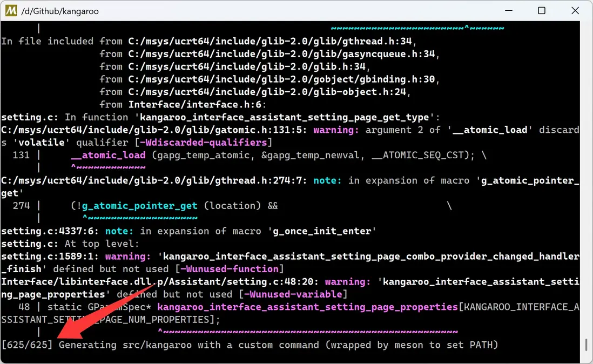Click '[-Wdiscarded-qualifiers]' warning flag
Image resolution: width=593 pixels, height=364 pixels.
click(x=203, y=143)
